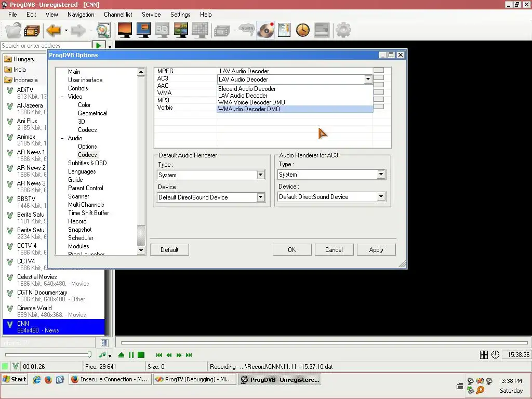Open the equalizer sliders icon
Screen dimensions: 532x399
[484, 355]
